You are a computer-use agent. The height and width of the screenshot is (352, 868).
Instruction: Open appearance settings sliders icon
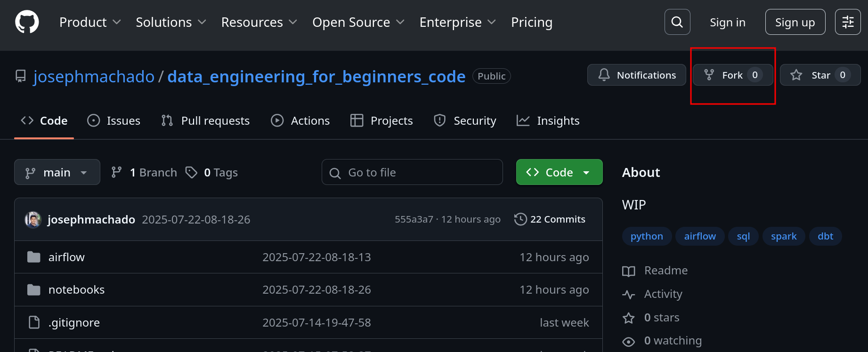pyautogui.click(x=848, y=22)
